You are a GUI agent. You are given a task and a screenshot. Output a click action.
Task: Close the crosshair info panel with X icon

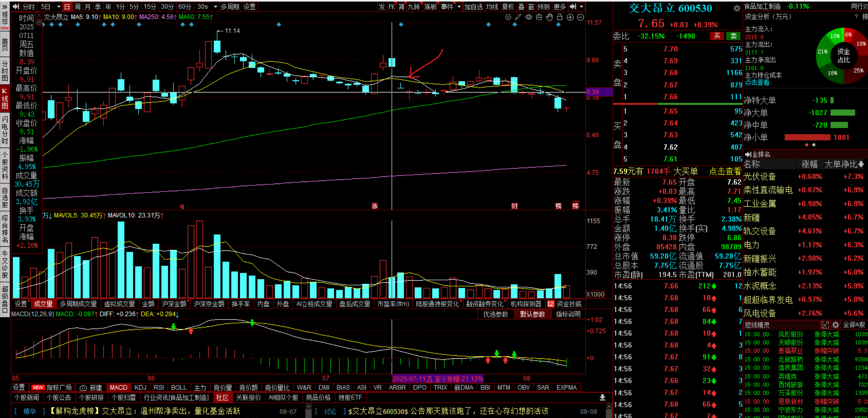tap(39, 15)
